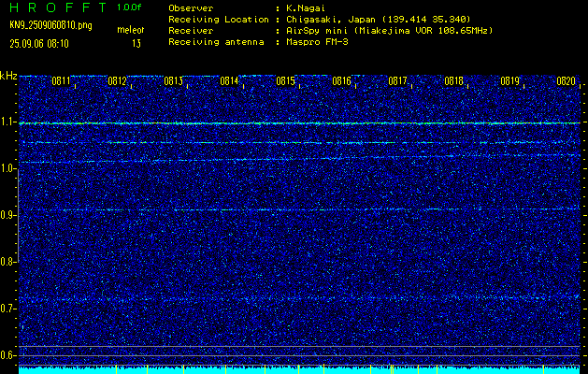Click the Receiver field label
Screen dimensions: 588x374
(x=191, y=31)
